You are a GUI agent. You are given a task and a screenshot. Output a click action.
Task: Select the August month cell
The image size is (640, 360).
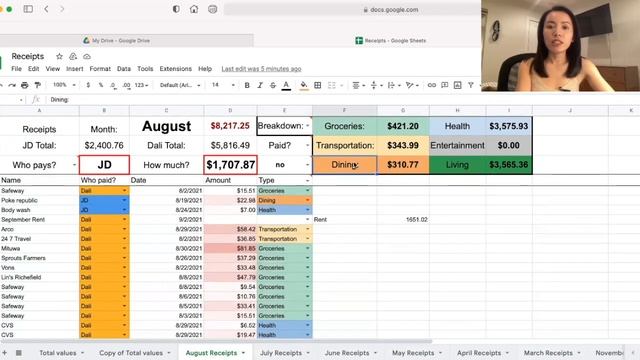[166, 126]
